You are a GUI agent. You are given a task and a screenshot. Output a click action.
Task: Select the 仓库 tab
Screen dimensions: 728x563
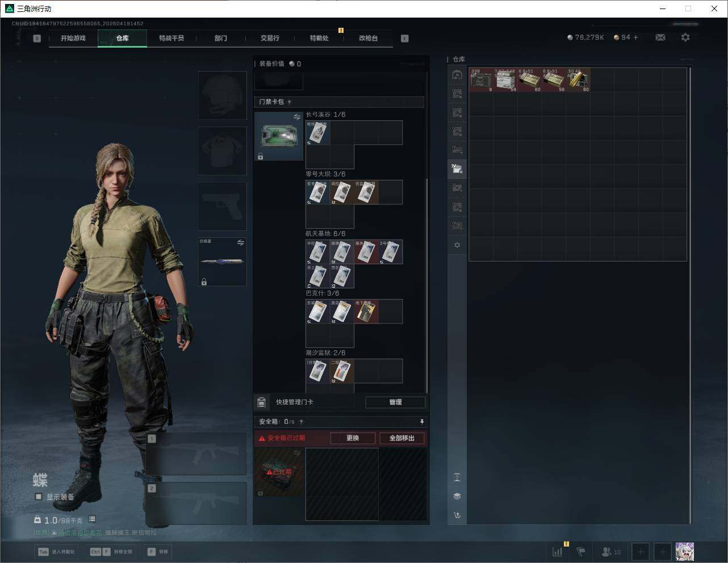[x=123, y=38]
